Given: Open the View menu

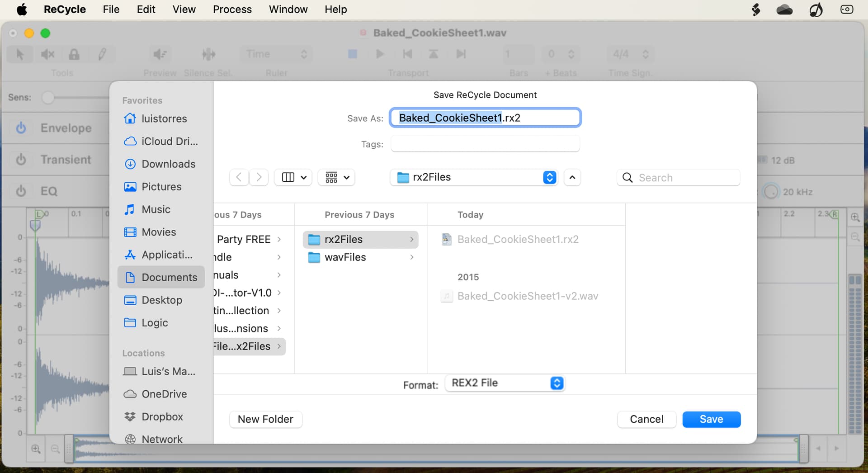Looking at the screenshot, I should tap(184, 9).
